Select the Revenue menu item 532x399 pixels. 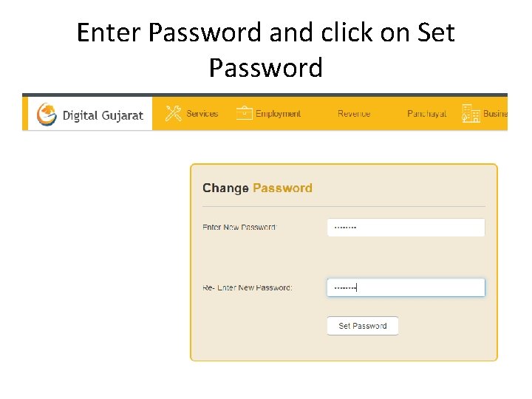(354, 114)
